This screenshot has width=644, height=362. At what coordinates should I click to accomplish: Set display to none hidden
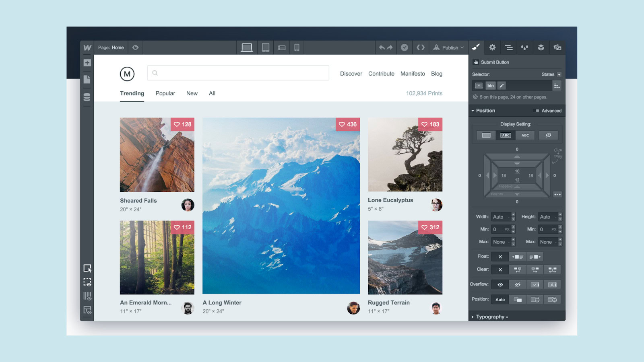(x=548, y=136)
